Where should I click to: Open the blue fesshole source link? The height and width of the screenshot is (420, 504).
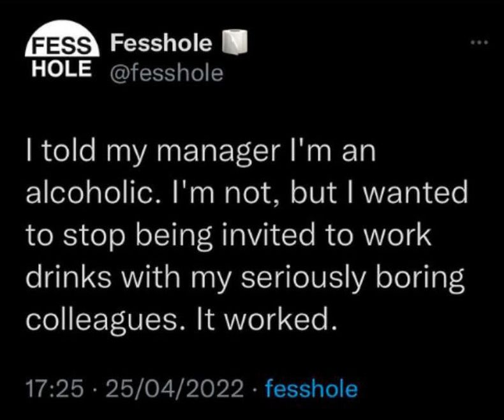coord(311,387)
